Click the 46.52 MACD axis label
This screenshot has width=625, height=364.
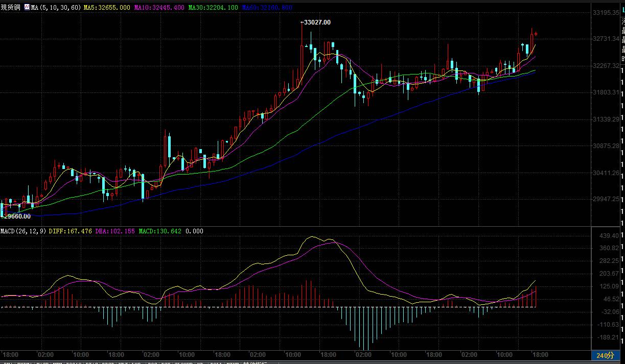[611, 299]
